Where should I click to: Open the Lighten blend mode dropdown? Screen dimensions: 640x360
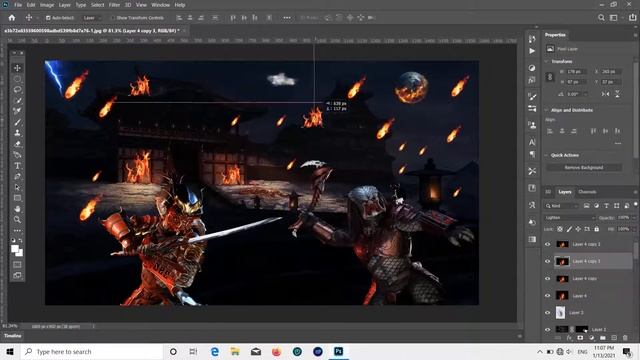click(569, 218)
